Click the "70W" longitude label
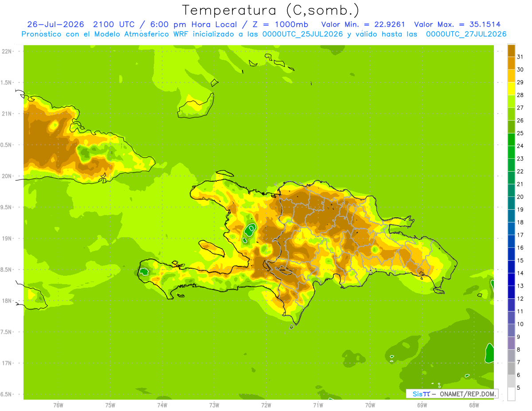The width and height of the screenshot is (532, 411). click(x=370, y=405)
